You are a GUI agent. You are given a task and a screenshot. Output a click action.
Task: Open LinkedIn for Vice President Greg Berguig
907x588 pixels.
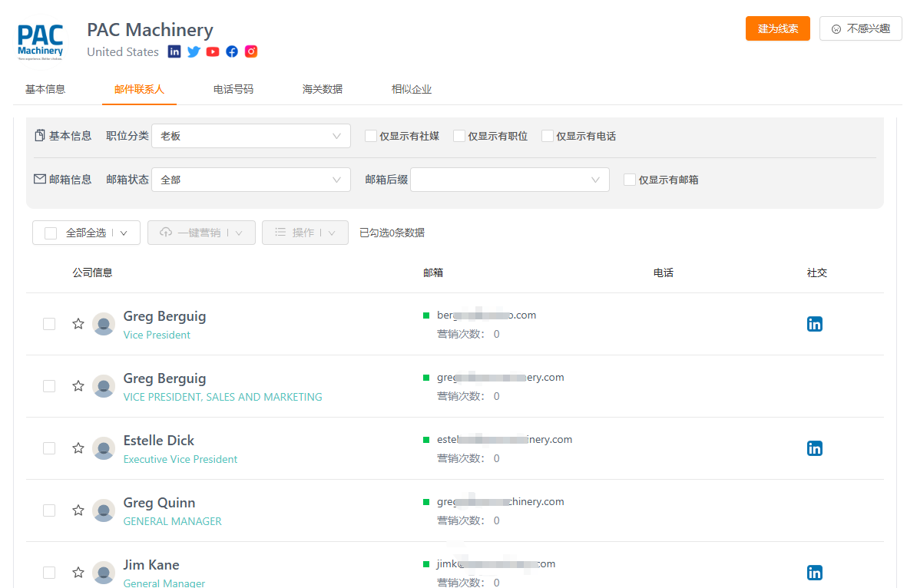click(x=814, y=324)
